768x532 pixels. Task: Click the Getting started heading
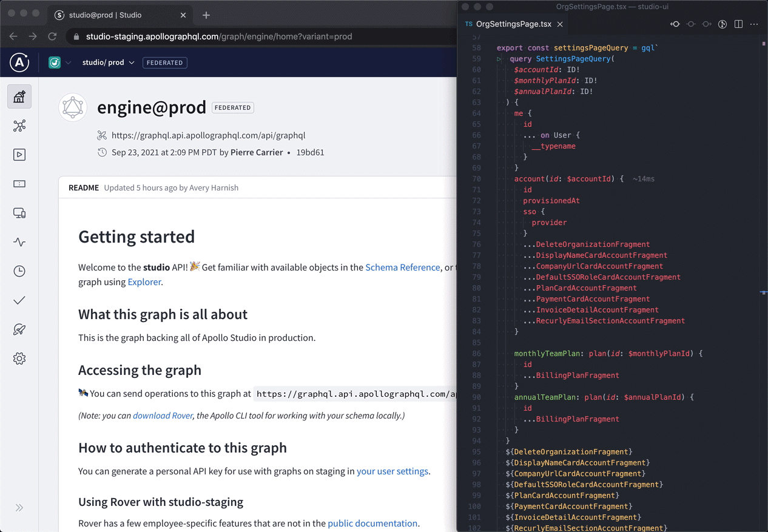(x=136, y=237)
